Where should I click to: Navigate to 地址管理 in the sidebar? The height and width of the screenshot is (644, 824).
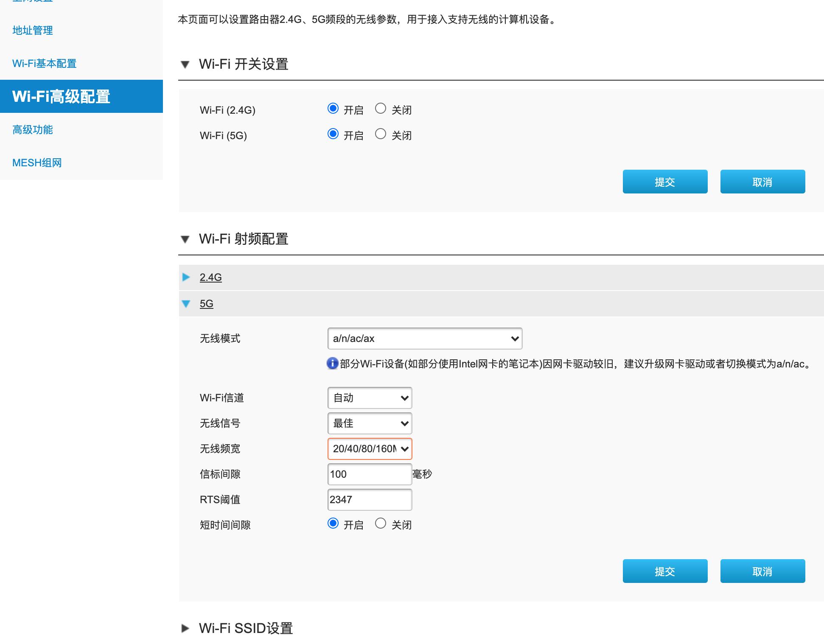pos(33,31)
